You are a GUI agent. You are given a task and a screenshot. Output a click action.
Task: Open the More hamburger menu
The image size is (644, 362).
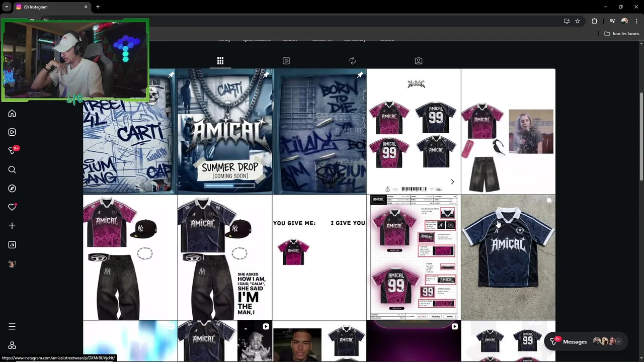(12, 327)
